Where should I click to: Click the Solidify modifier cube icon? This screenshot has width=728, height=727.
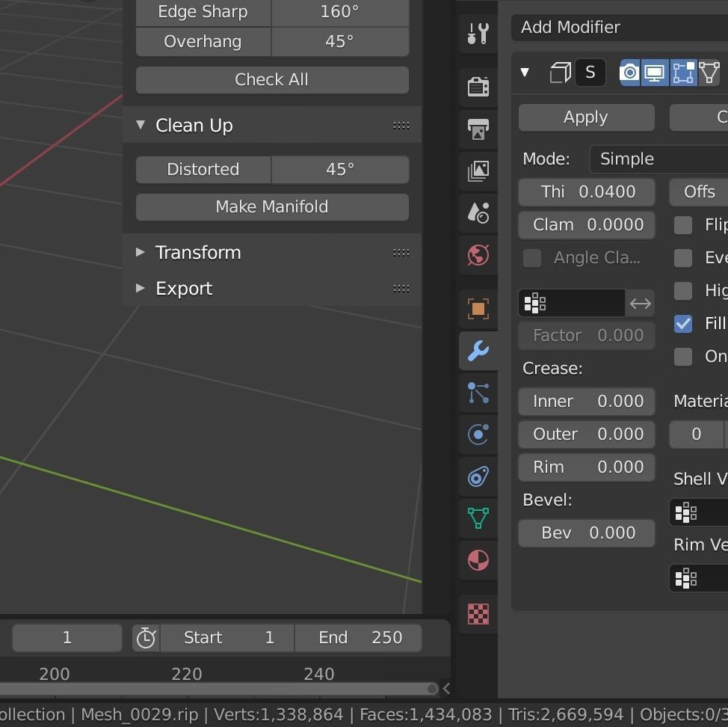[x=560, y=73]
